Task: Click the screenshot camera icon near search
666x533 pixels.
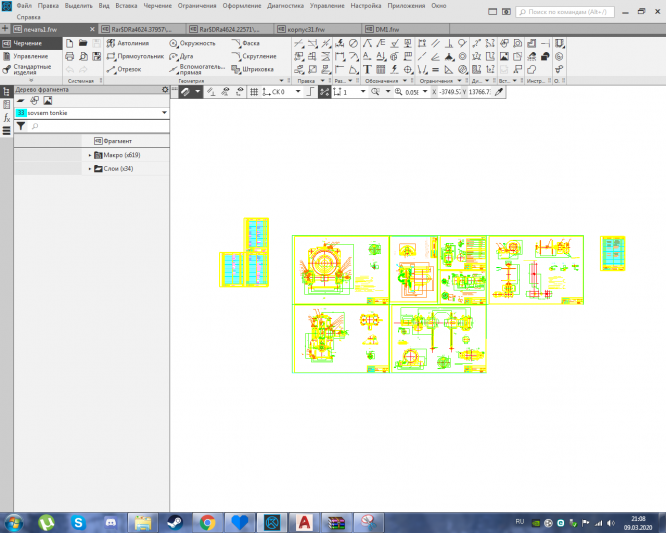Action: [506, 12]
